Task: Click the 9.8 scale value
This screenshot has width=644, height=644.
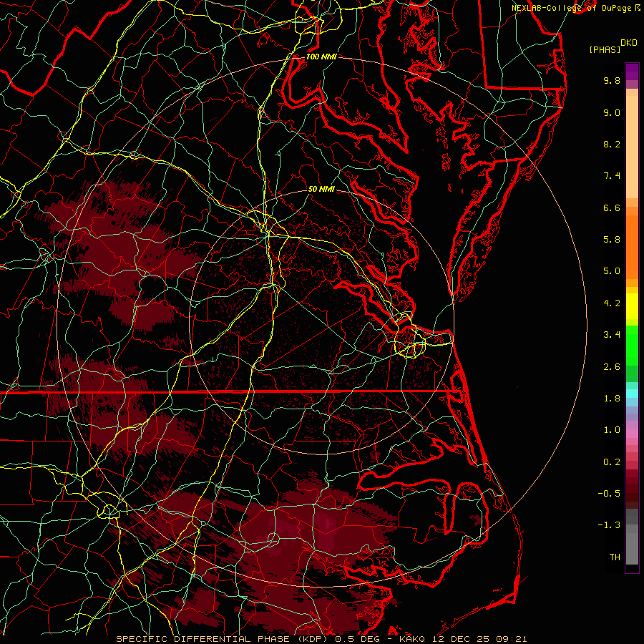Action: (x=612, y=80)
